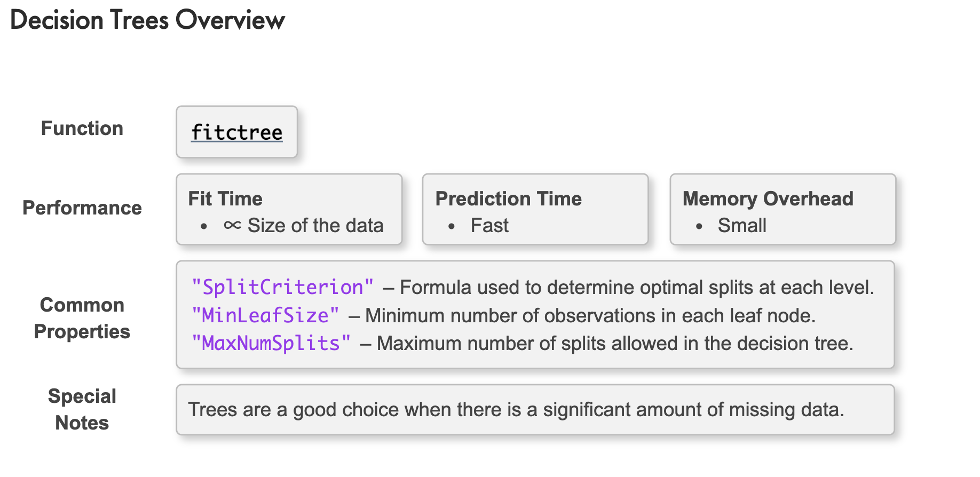Click the Fast bullet under Prediction Time
The width and height of the screenshot is (980, 477).
(489, 226)
